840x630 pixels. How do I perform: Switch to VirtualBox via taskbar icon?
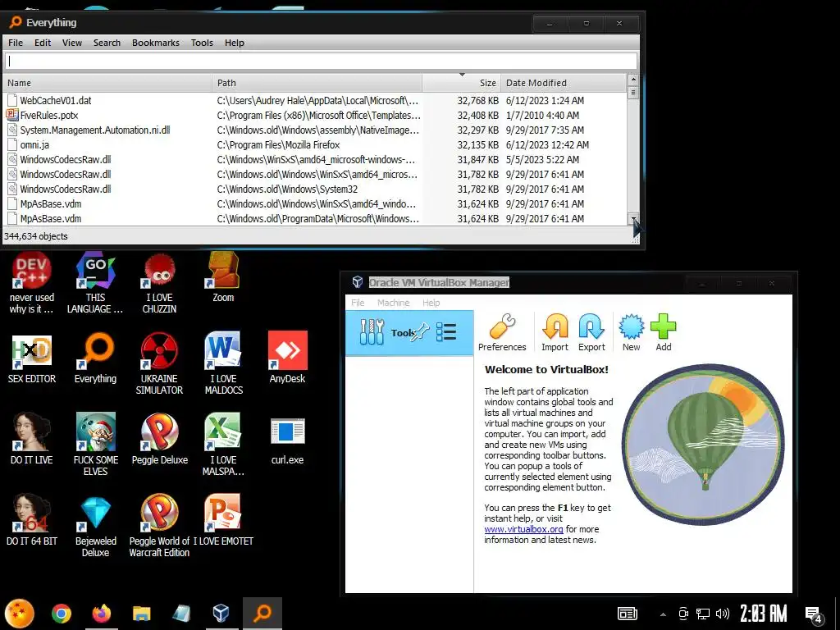221,614
